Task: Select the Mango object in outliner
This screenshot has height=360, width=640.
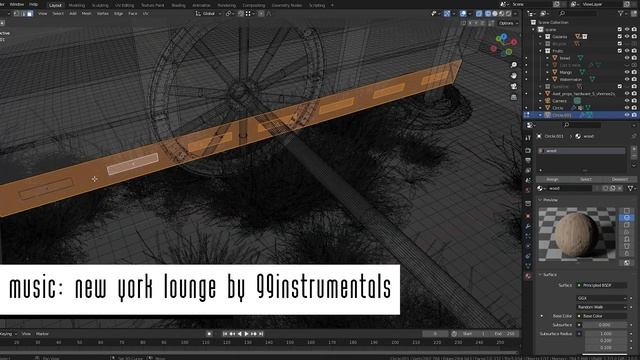Action: point(566,72)
